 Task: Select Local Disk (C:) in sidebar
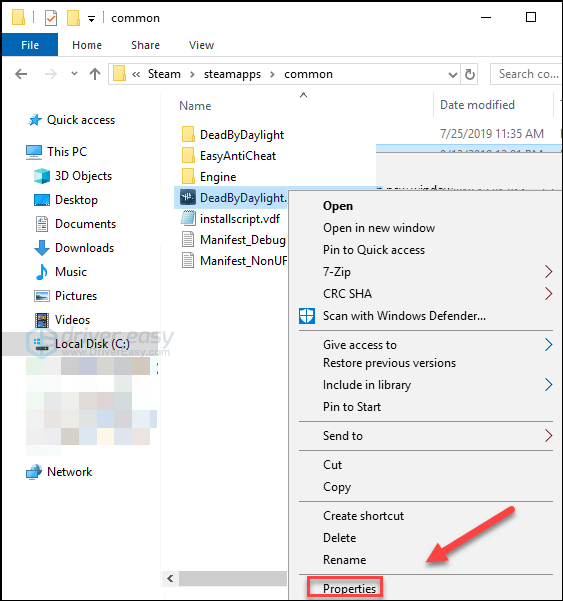[x=92, y=343]
